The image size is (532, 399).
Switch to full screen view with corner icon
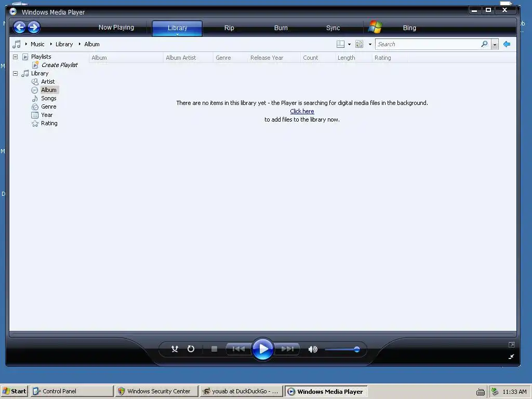[512, 345]
